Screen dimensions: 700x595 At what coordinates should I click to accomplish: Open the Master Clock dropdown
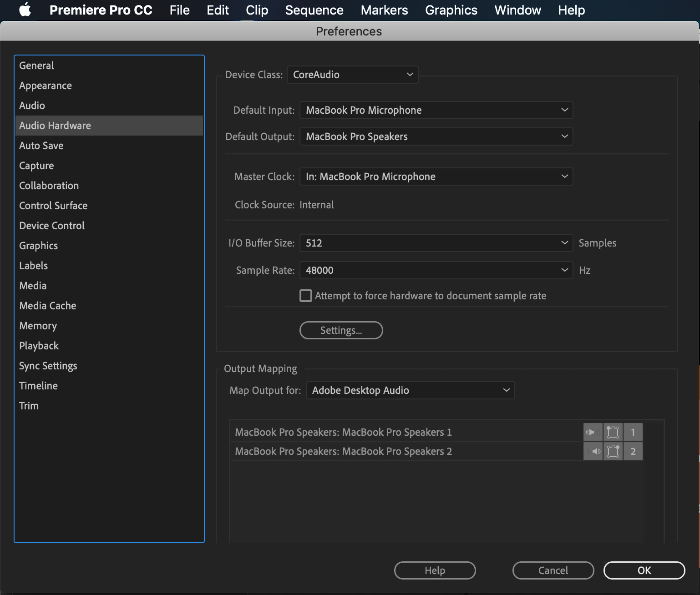(436, 176)
